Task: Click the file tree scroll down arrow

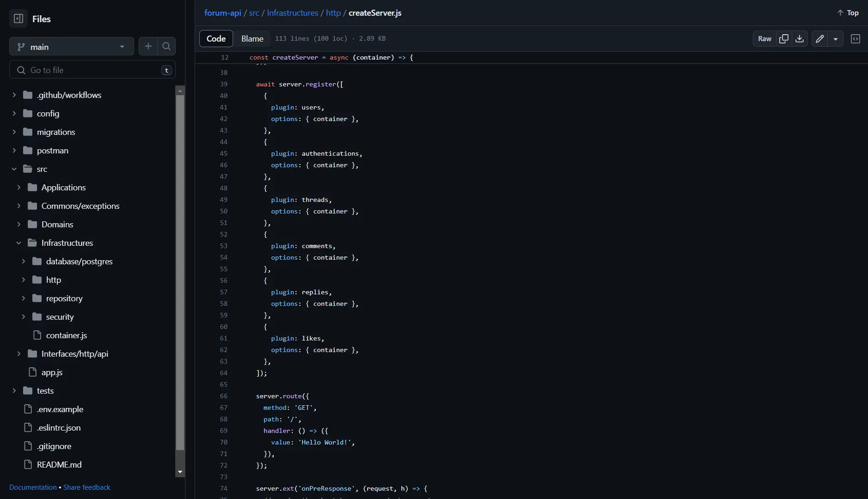Action: [x=180, y=472]
